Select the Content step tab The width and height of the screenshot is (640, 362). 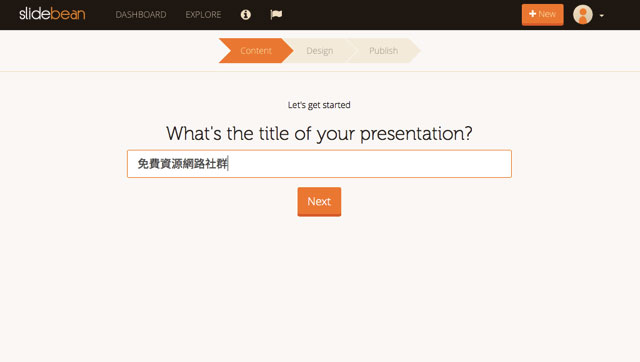(256, 51)
